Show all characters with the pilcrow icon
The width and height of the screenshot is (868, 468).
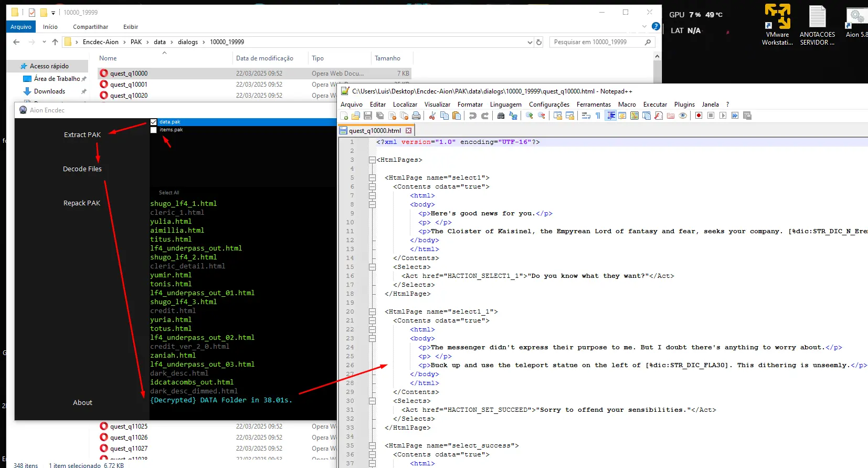pyautogui.click(x=598, y=116)
